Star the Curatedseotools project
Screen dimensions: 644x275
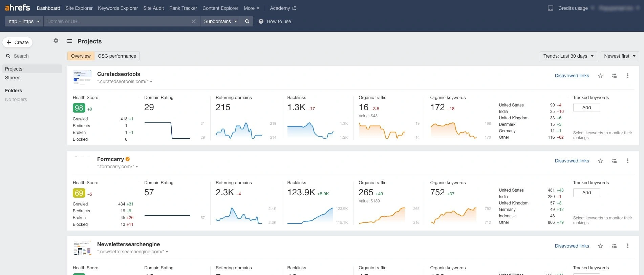click(600, 76)
